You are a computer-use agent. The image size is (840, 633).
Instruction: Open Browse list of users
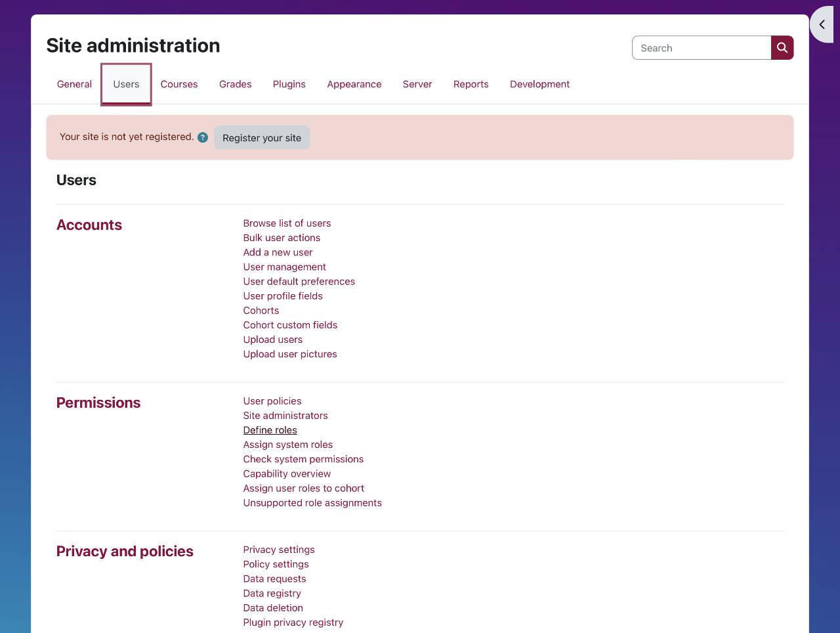click(287, 223)
